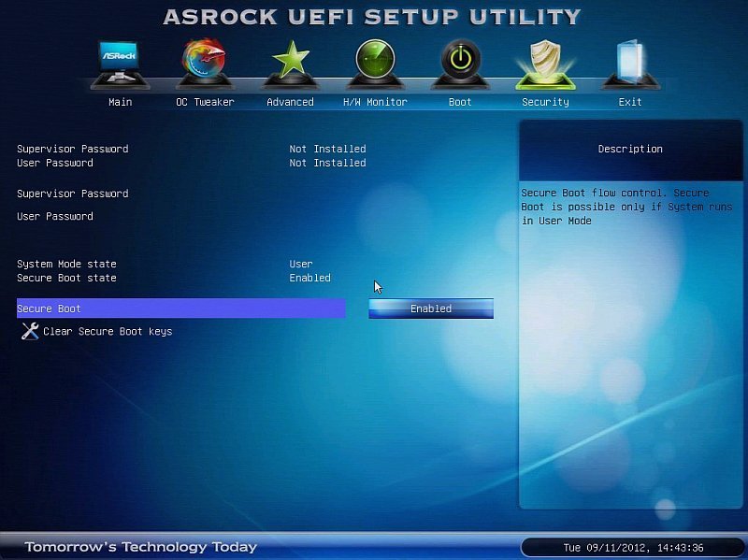The image size is (748, 560).
Task: Open the Secure Boot Enabled dropdown
Action: click(431, 309)
